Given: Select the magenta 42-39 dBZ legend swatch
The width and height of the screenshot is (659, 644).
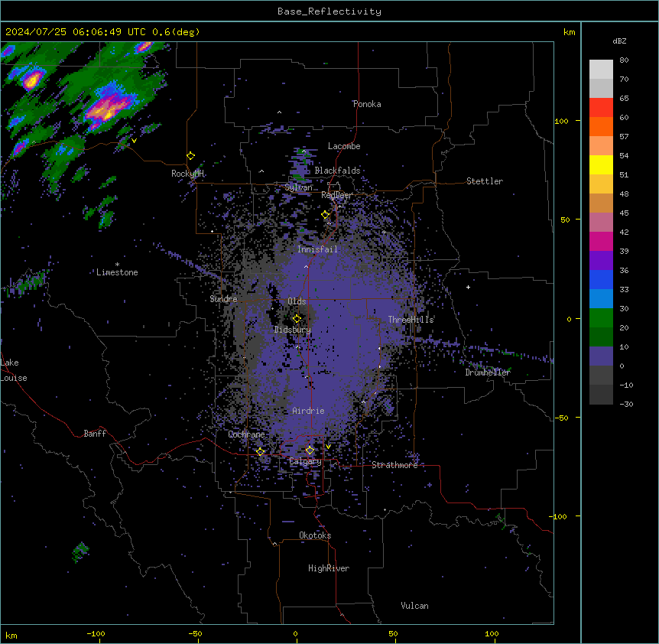Looking at the screenshot, I should click(601, 241).
